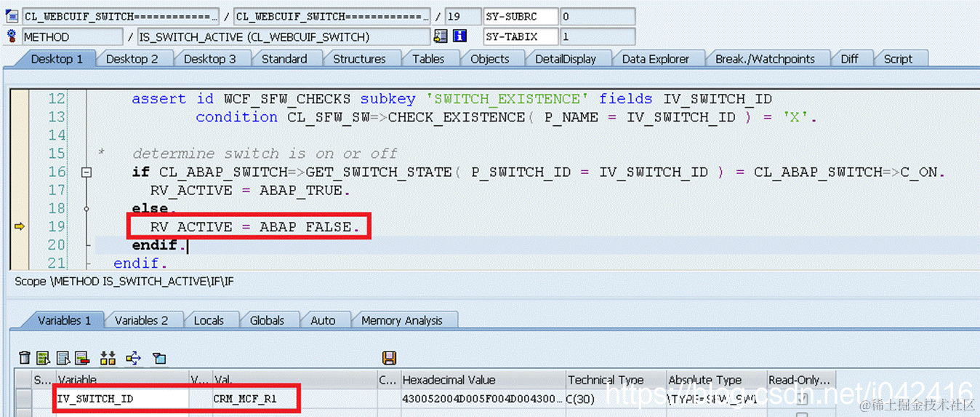Open the Diff tab
The width and height of the screenshot is (980, 417).
pyautogui.click(x=849, y=59)
